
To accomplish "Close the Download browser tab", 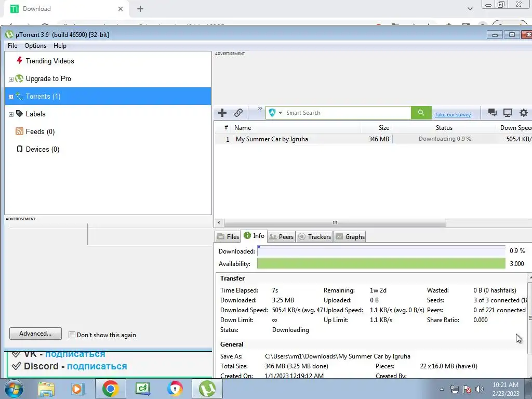I will click(121, 9).
